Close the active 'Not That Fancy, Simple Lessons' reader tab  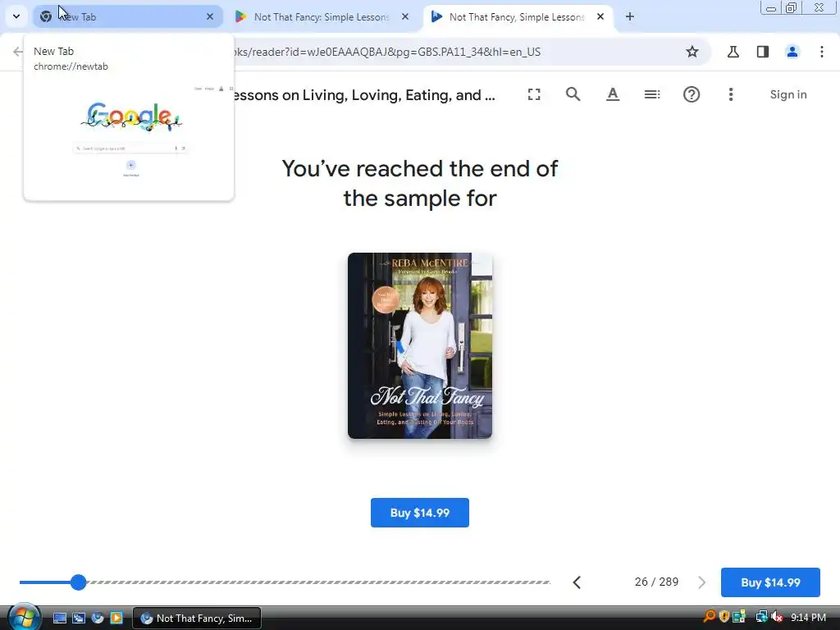point(600,16)
